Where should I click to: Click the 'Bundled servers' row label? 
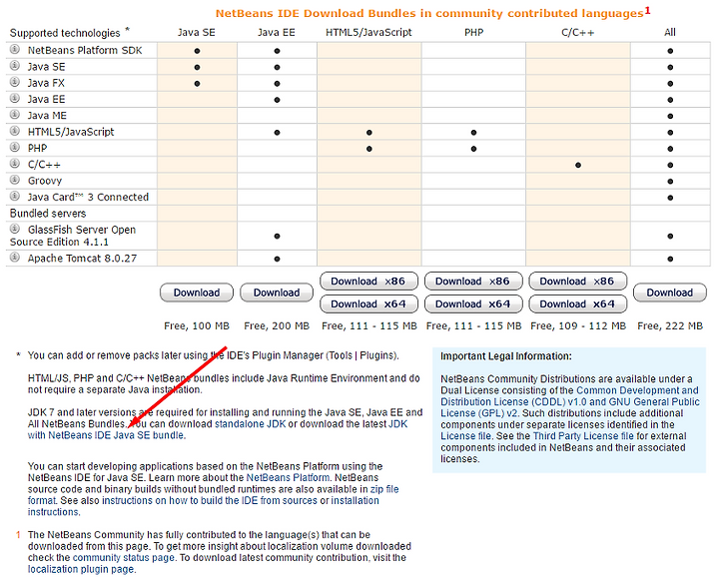(48, 213)
